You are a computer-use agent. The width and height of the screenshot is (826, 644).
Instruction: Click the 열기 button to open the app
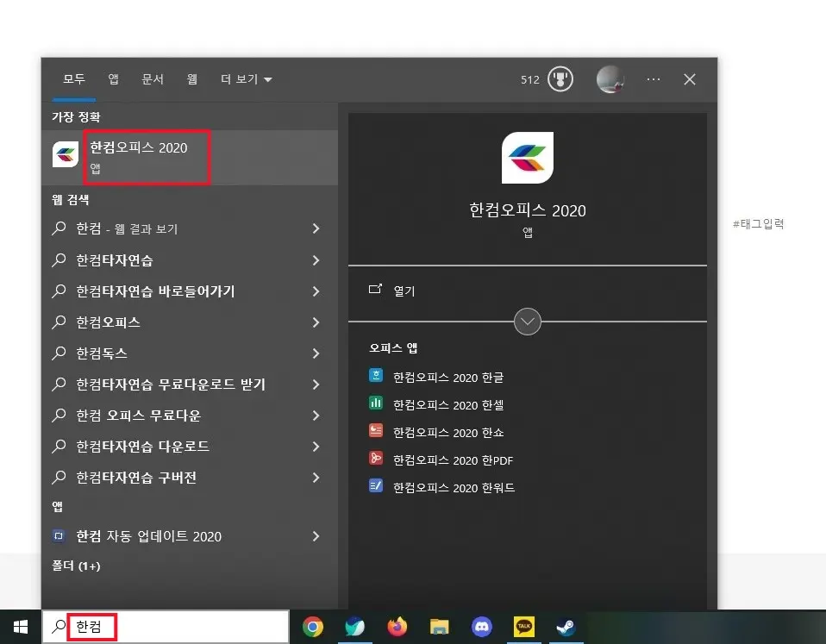coord(402,291)
